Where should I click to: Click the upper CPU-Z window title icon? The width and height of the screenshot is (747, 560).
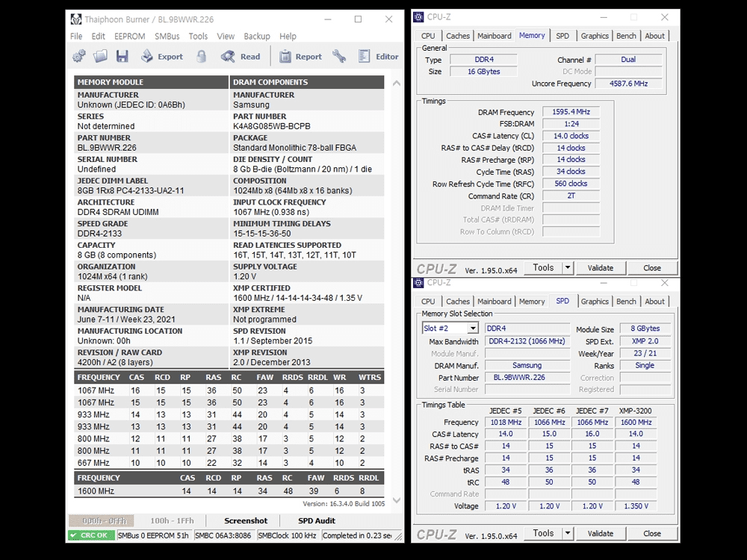click(418, 17)
